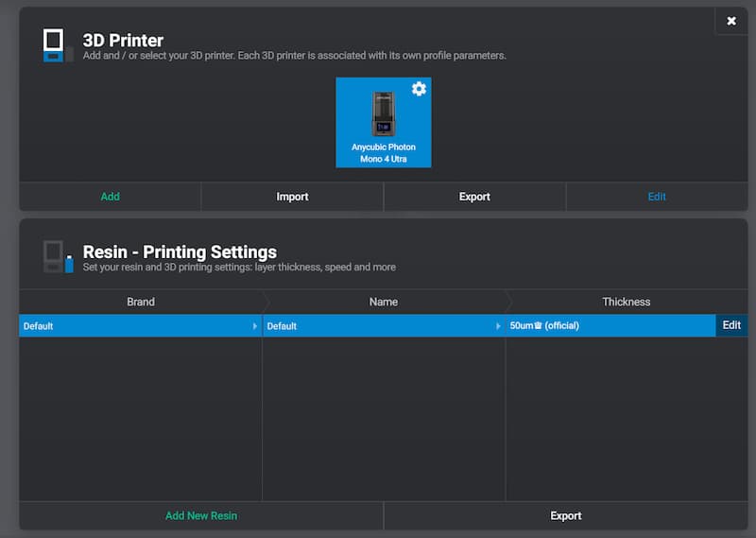Open the gear settings on the Anycubic printer card
The height and width of the screenshot is (538, 756).
click(419, 89)
